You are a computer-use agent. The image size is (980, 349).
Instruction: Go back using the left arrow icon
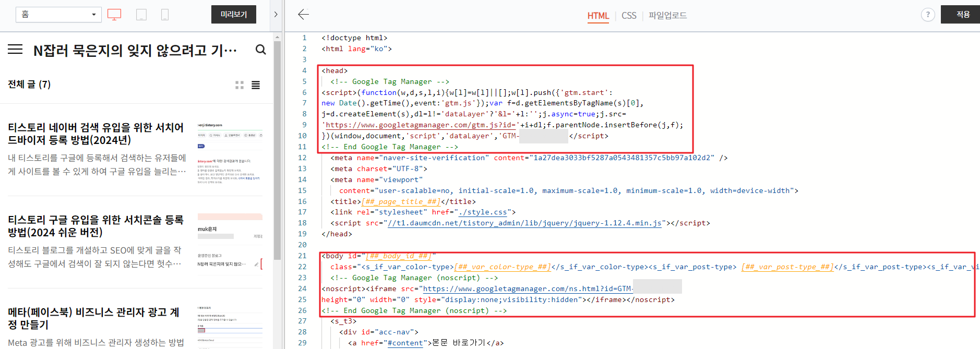(x=303, y=15)
